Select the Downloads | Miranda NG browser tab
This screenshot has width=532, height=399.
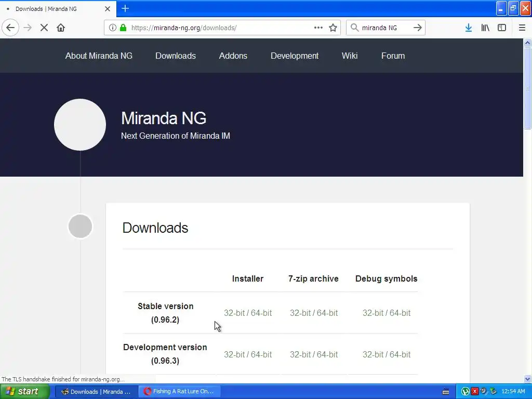58,9
